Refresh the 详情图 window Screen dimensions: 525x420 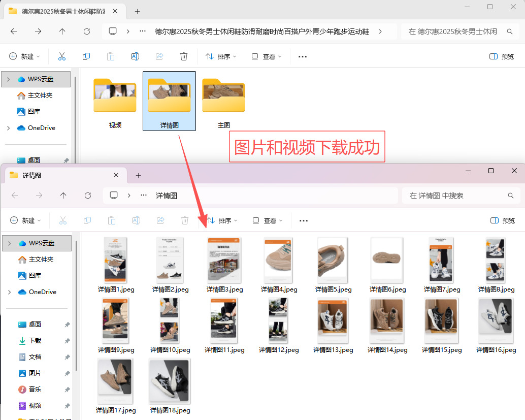88,196
